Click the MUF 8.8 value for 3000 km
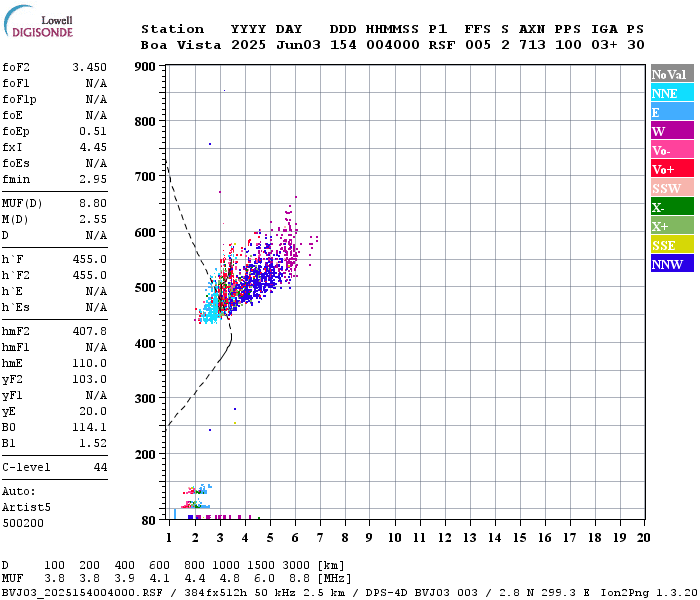This screenshot has width=700, height=600. point(299,579)
